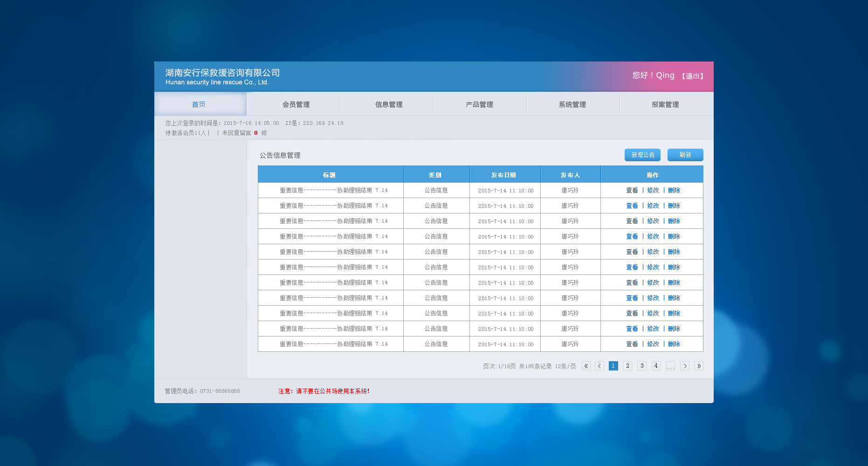
Task: Click the 新增公告 button
Action: (642, 155)
